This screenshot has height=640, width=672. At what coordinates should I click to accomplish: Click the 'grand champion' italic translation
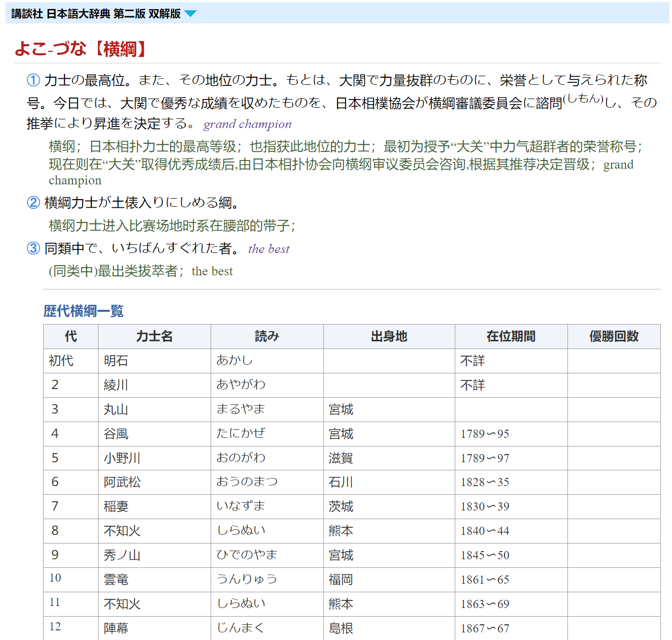pyautogui.click(x=248, y=124)
